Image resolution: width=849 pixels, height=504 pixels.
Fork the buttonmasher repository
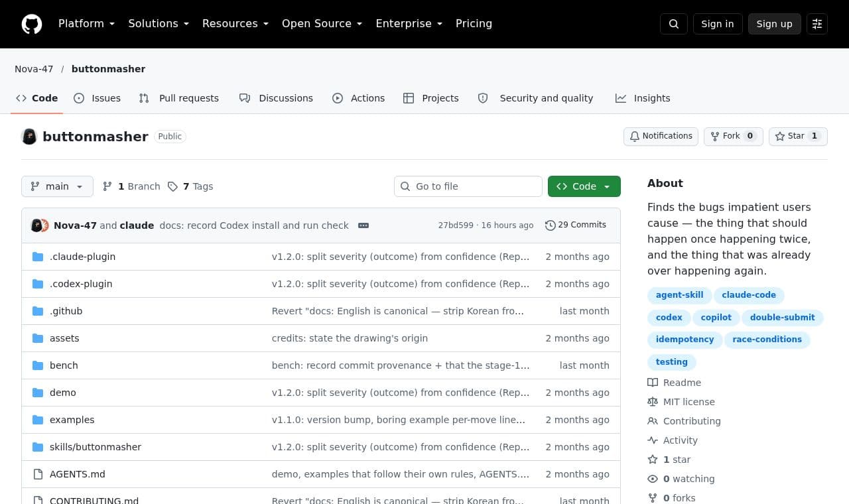pos(734,136)
